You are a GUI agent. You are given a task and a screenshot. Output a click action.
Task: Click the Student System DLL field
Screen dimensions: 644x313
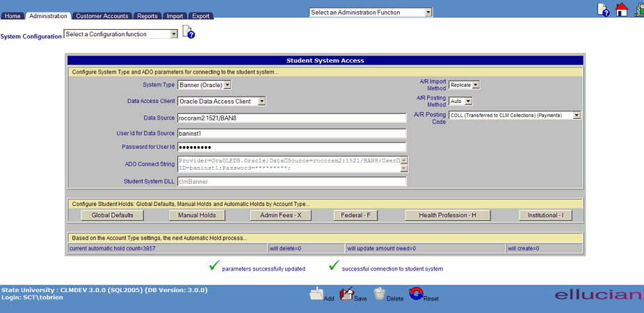click(292, 182)
